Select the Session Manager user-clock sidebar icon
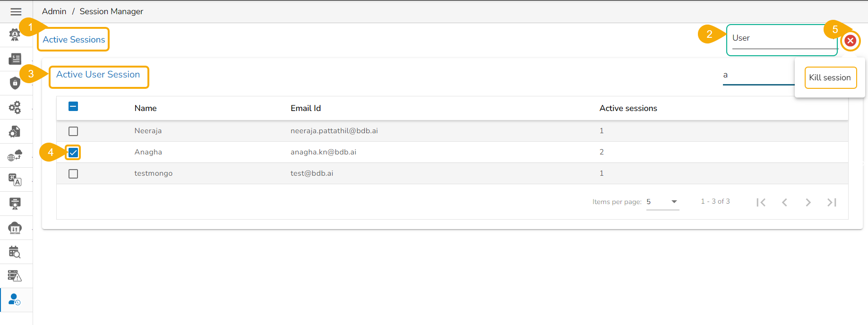868x325 pixels. [15, 300]
